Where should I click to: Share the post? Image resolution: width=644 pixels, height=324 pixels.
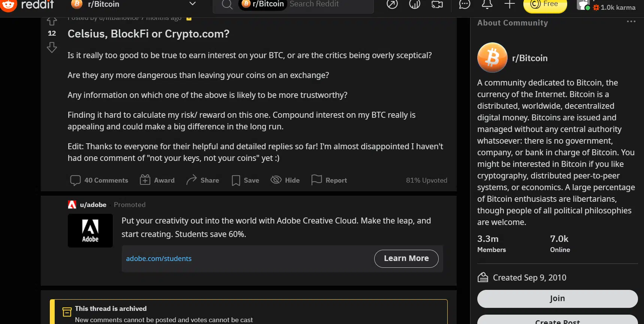tap(203, 180)
